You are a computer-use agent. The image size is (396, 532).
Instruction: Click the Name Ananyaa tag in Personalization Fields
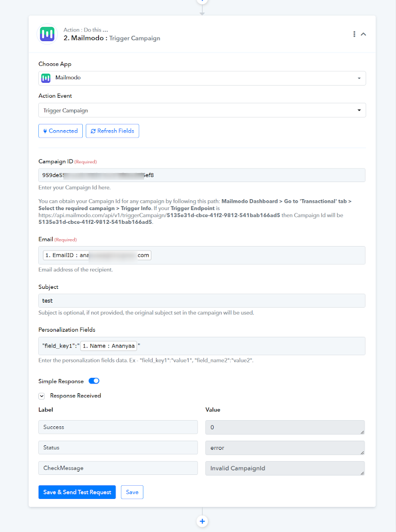109,346
